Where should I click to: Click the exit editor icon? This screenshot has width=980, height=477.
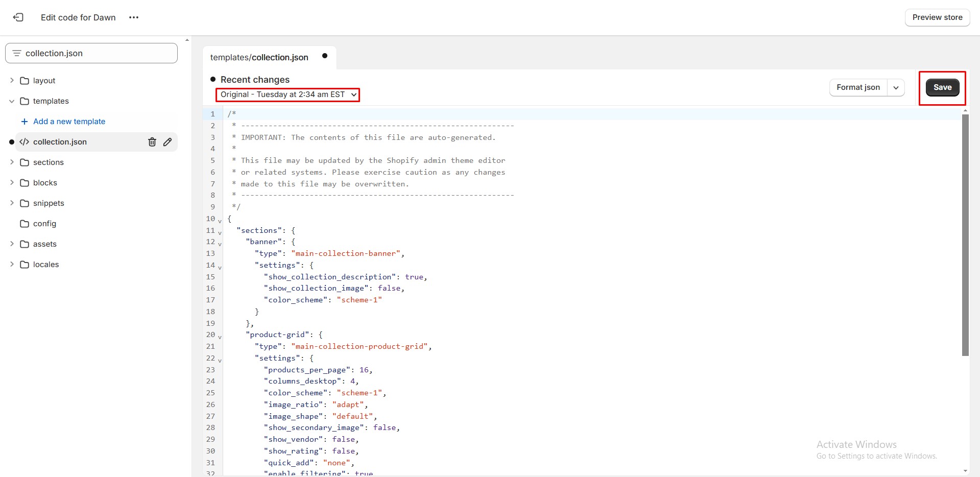point(18,17)
